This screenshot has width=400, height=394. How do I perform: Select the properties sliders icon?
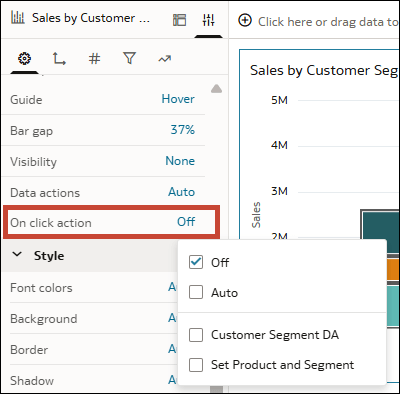(x=208, y=20)
